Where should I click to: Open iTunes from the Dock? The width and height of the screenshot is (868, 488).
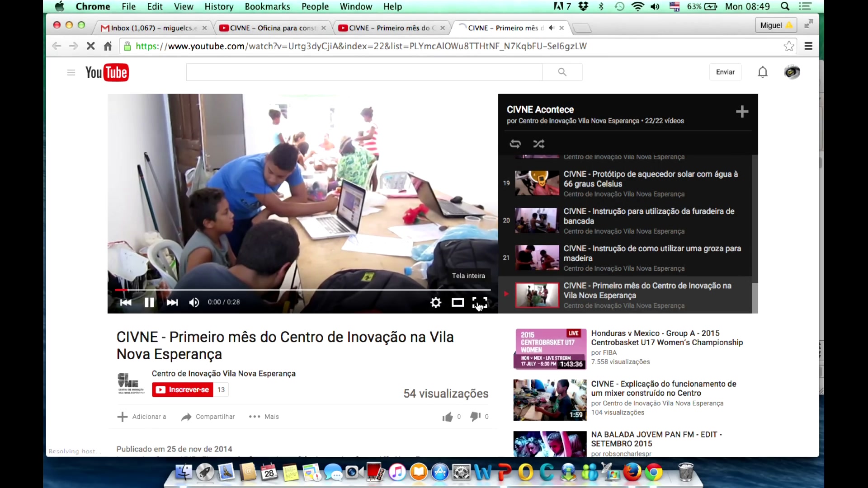pyautogui.click(x=397, y=473)
